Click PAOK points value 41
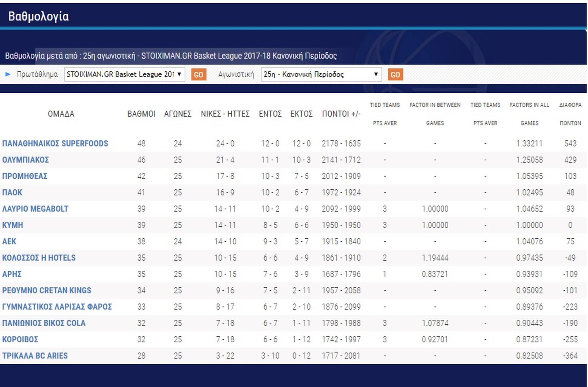 (x=141, y=192)
